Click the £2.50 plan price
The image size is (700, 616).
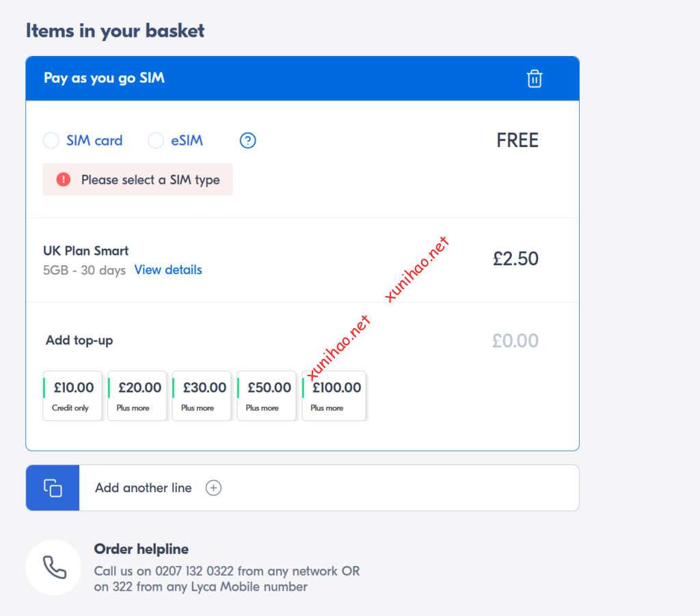[x=515, y=259]
